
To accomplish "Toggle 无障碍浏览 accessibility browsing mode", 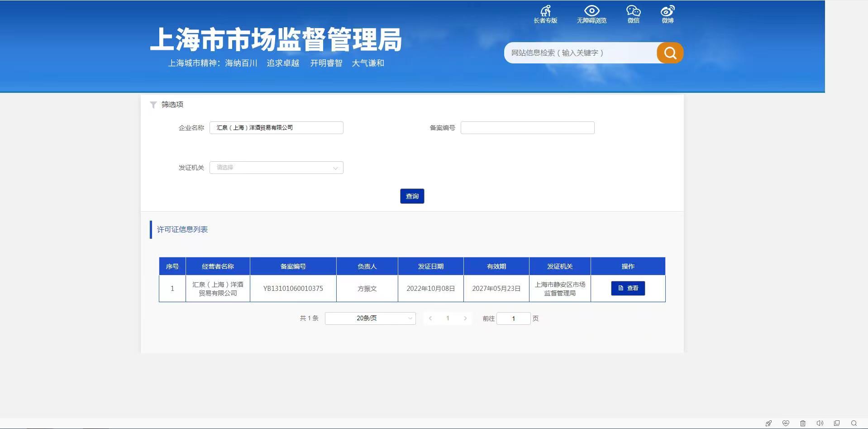I will 591,14.
